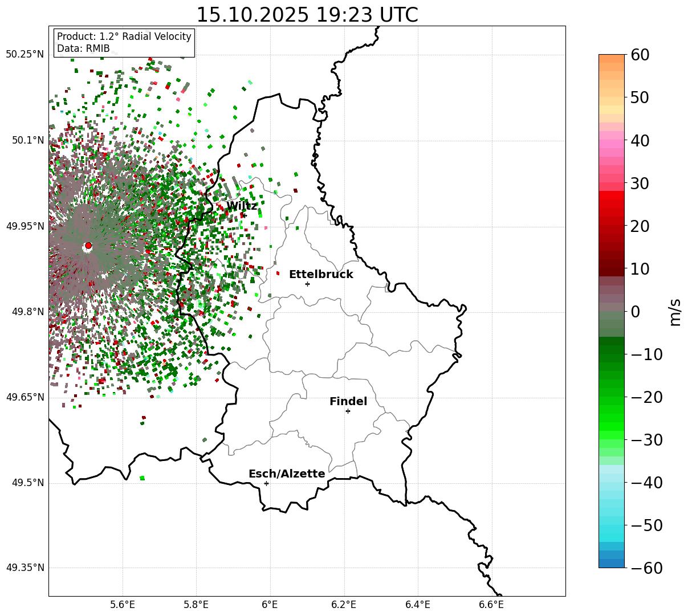Click the colorbar tick label 10
688x616 pixels.
(640, 269)
